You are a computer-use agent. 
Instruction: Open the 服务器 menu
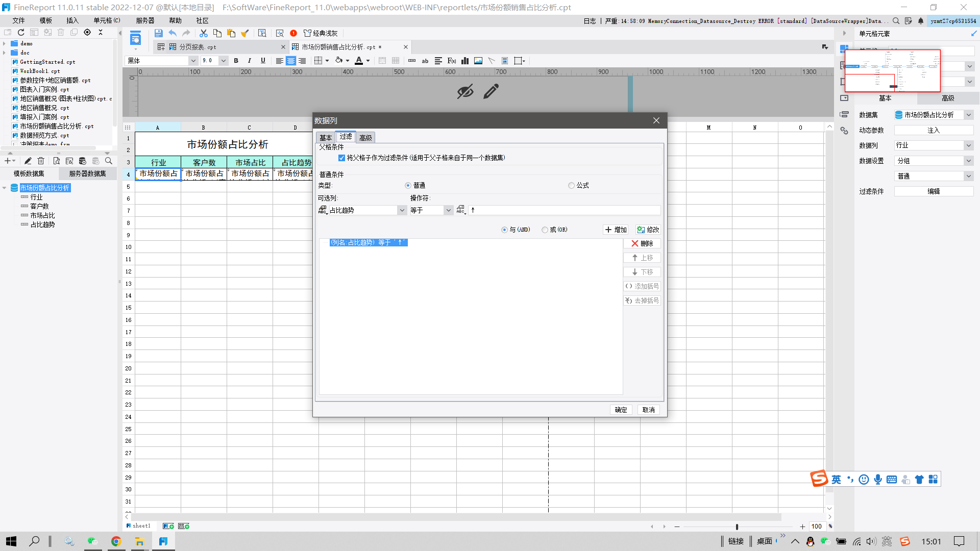click(145, 20)
